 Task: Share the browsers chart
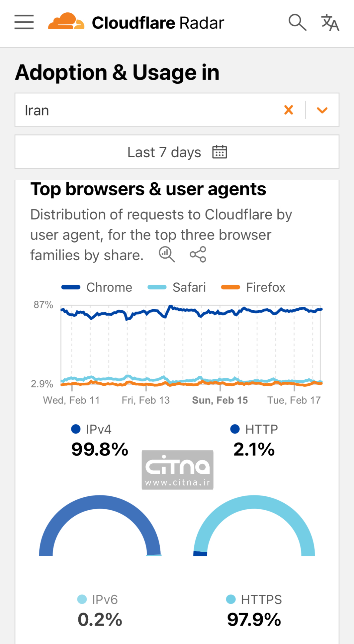tap(198, 254)
